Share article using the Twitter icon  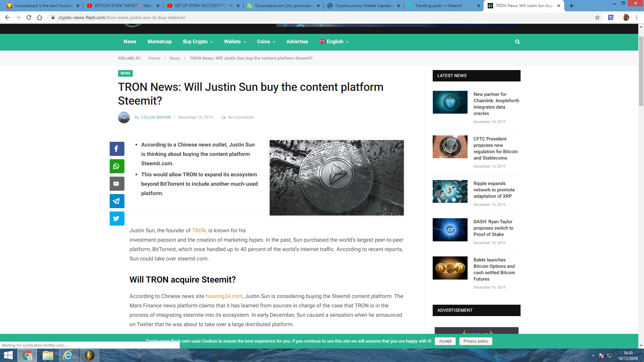click(x=117, y=219)
